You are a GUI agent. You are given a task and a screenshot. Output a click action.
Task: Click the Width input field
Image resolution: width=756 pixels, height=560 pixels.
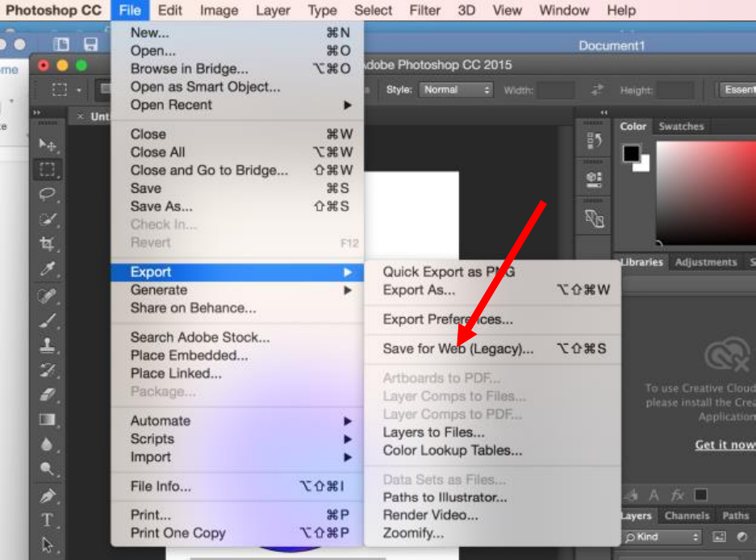(x=555, y=90)
